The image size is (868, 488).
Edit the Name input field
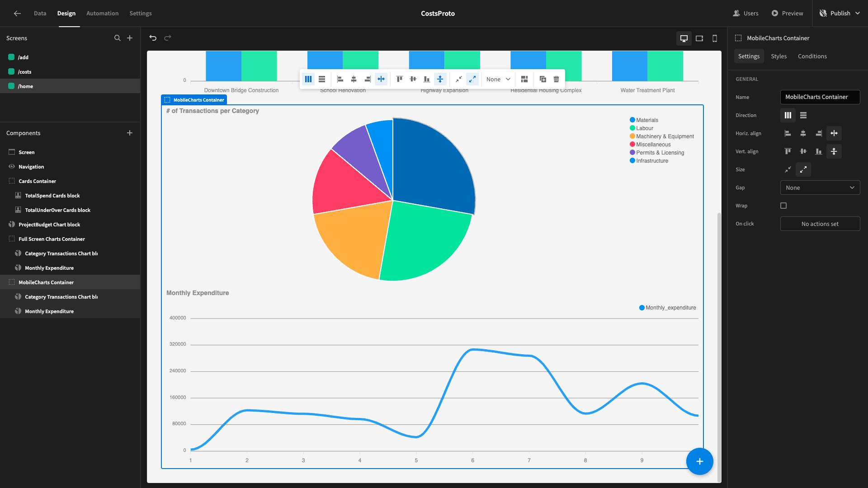tap(820, 97)
